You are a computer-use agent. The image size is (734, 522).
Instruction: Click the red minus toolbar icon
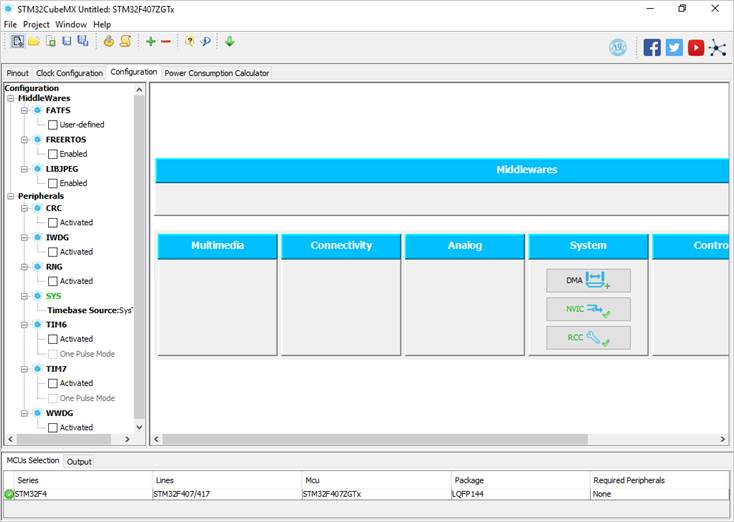coord(166,42)
